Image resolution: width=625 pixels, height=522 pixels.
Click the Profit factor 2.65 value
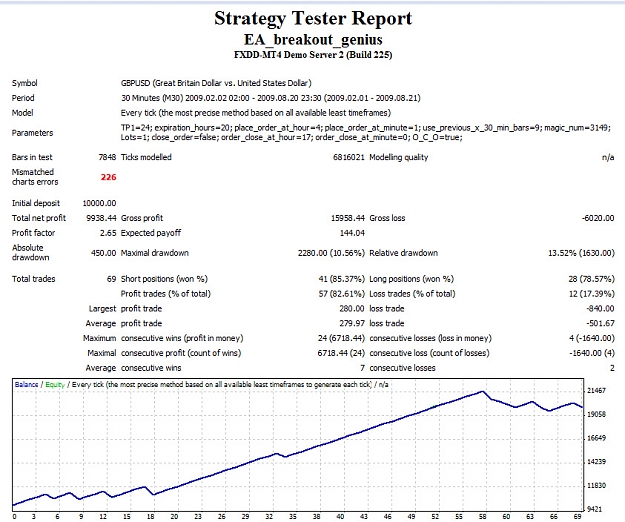pyautogui.click(x=108, y=233)
